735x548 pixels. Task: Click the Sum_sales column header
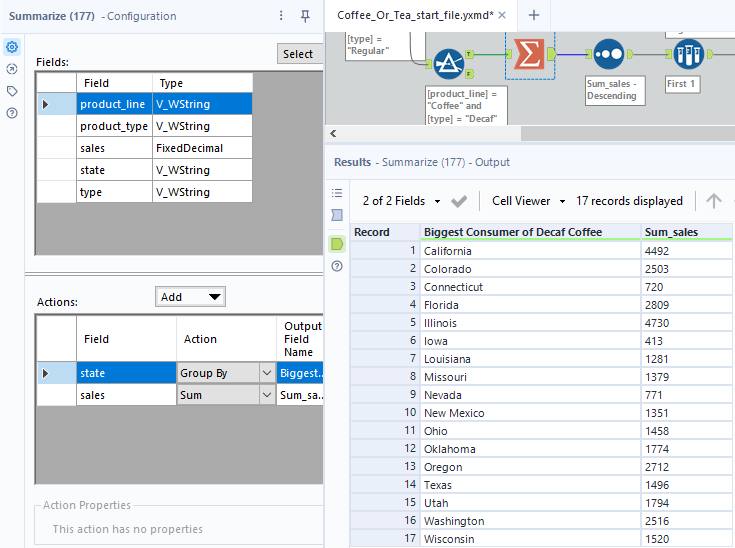(686, 232)
